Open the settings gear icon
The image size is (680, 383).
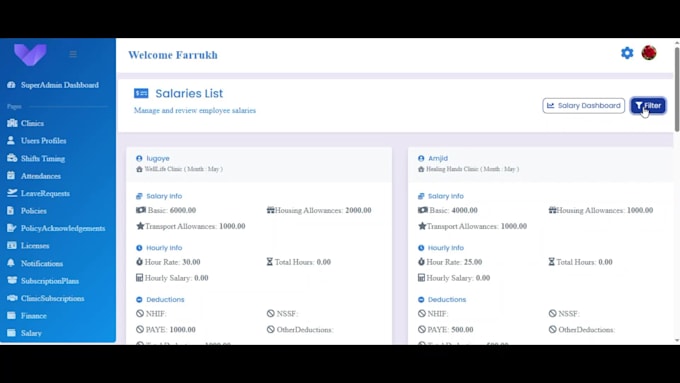click(627, 53)
